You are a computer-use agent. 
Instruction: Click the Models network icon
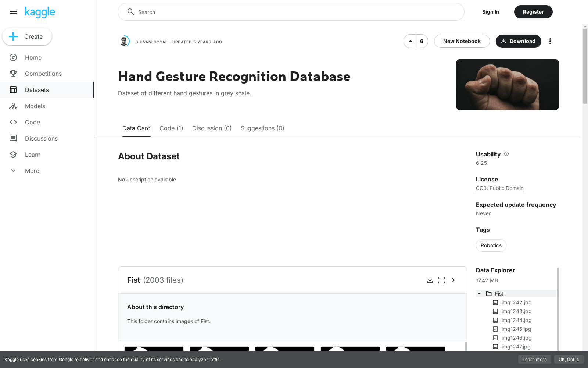[x=13, y=106]
